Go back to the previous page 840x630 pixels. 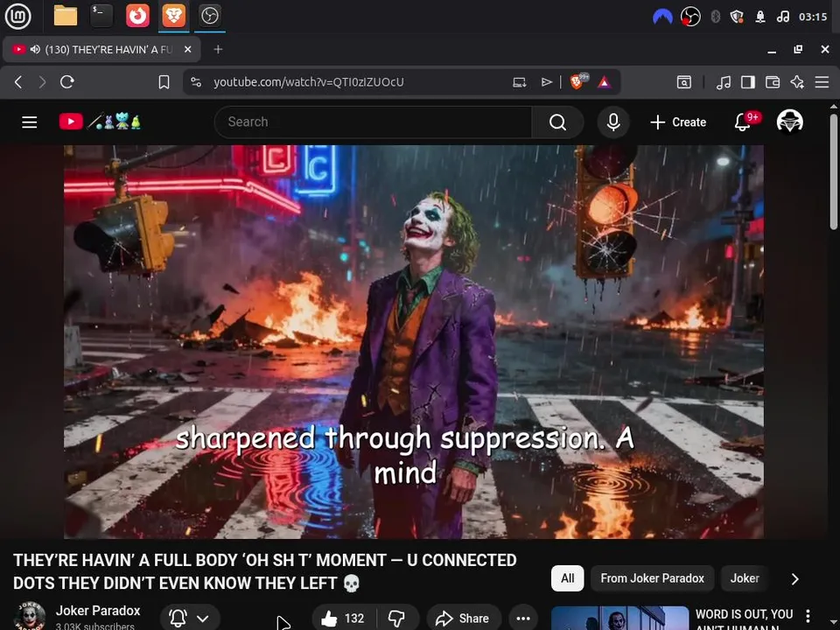point(18,82)
